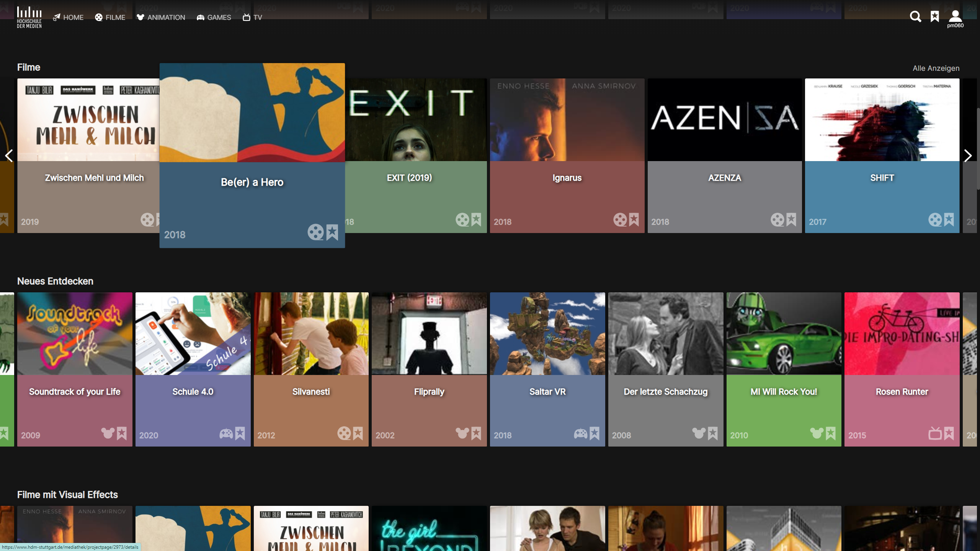Viewport: 980px width, 551px height.
Task: Click film reel icon on SHIFT card
Action: [935, 220]
